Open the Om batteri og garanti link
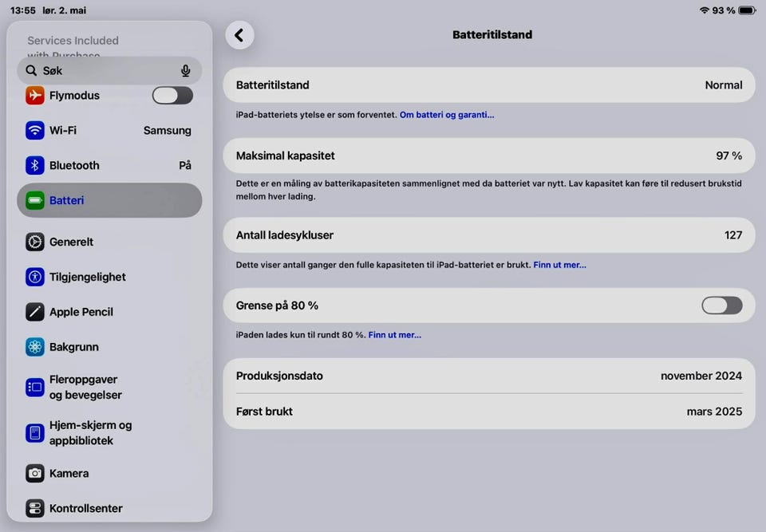This screenshot has height=532, width=766. 447,115
